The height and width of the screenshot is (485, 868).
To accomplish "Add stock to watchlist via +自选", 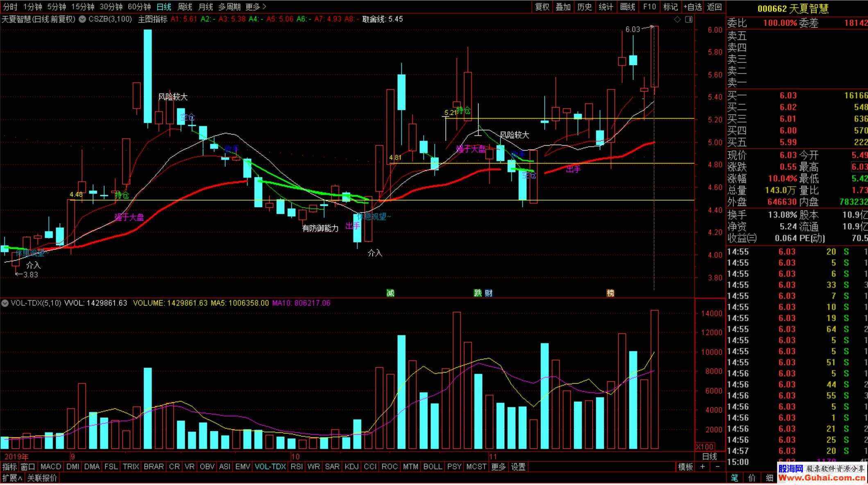I will click(x=693, y=7).
